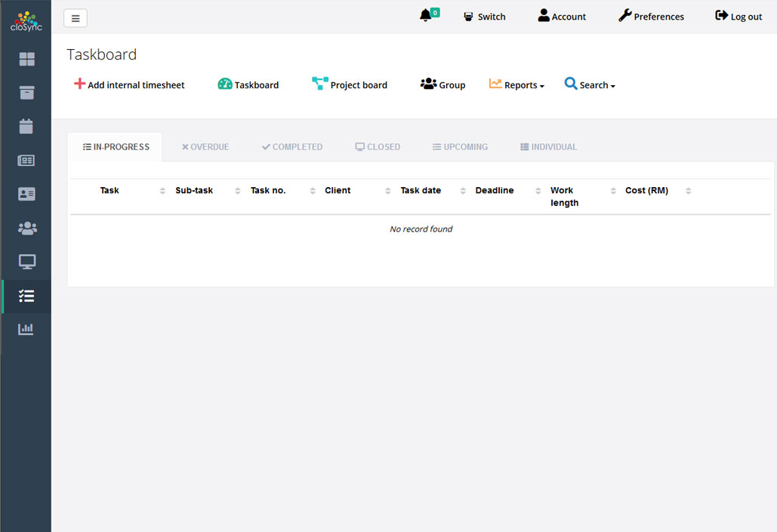
Task: Click Add internal timesheet
Action: point(129,85)
